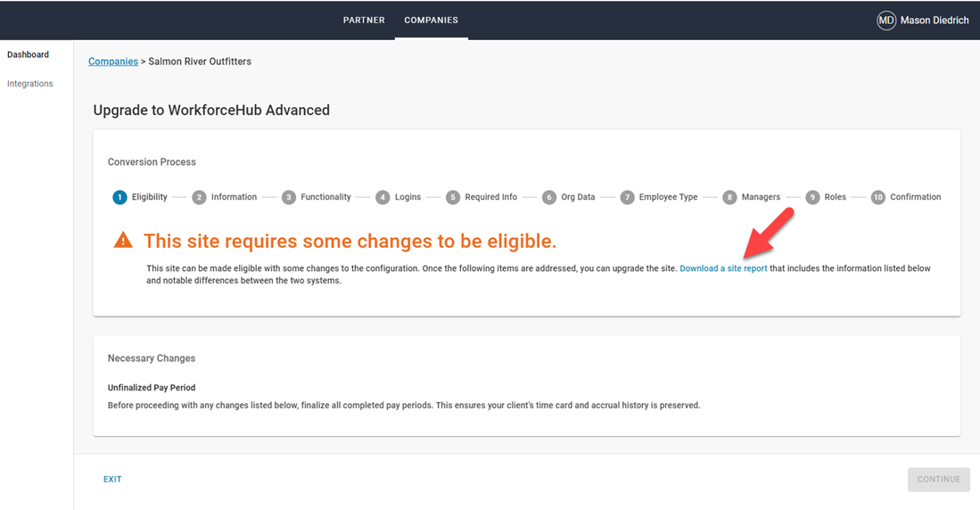
Task: Select step 7 Employee Type circle
Action: pos(627,197)
